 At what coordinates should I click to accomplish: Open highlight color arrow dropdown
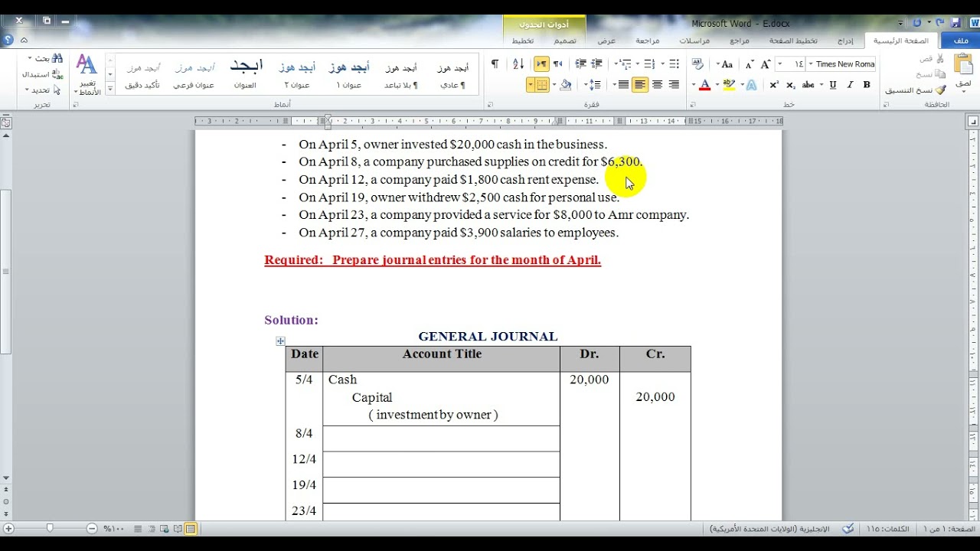pyautogui.click(x=717, y=85)
